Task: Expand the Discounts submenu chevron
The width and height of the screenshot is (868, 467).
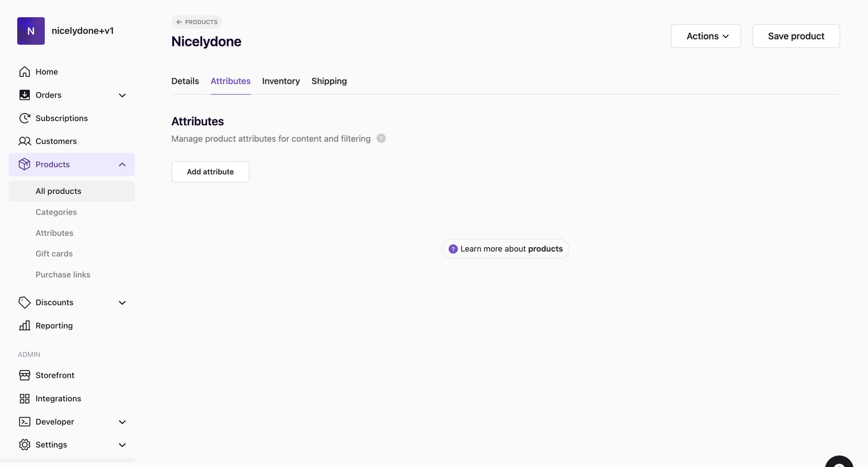Action: click(122, 302)
